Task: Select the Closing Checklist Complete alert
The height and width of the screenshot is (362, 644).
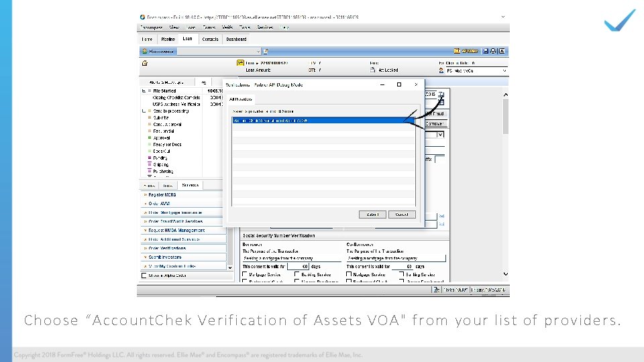Action: (x=176, y=98)
